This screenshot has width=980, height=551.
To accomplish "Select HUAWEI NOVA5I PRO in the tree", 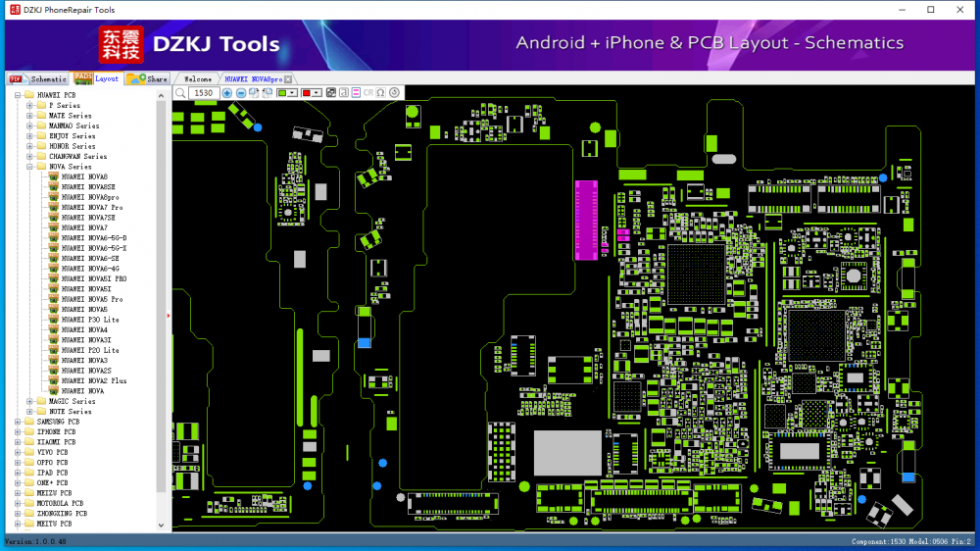I will coord(94,279).
